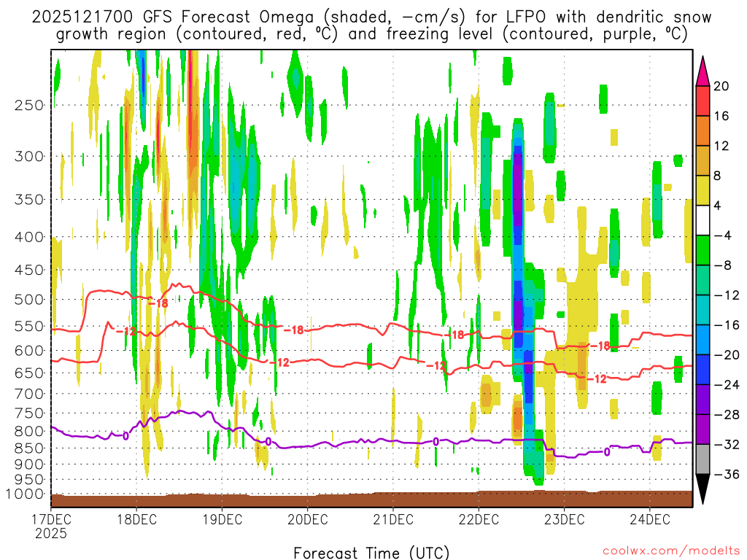
Task: Click the 22DEC date label on the time axis
Action: point(479,518)
